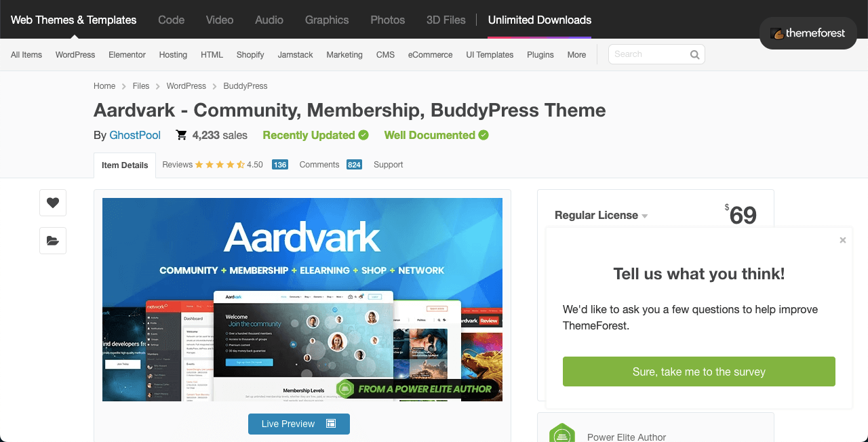Switch to Comments tab
The image size is (868, 442).
319,165
